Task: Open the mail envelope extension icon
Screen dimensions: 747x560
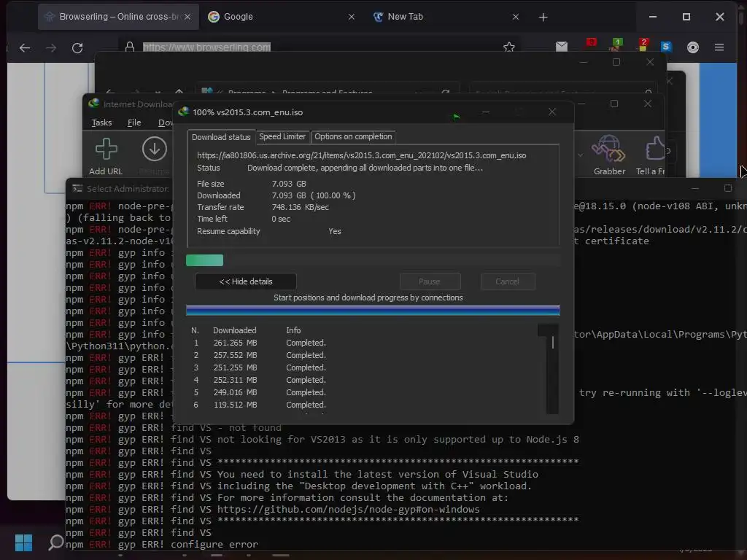Action: (x=562, y=46)
